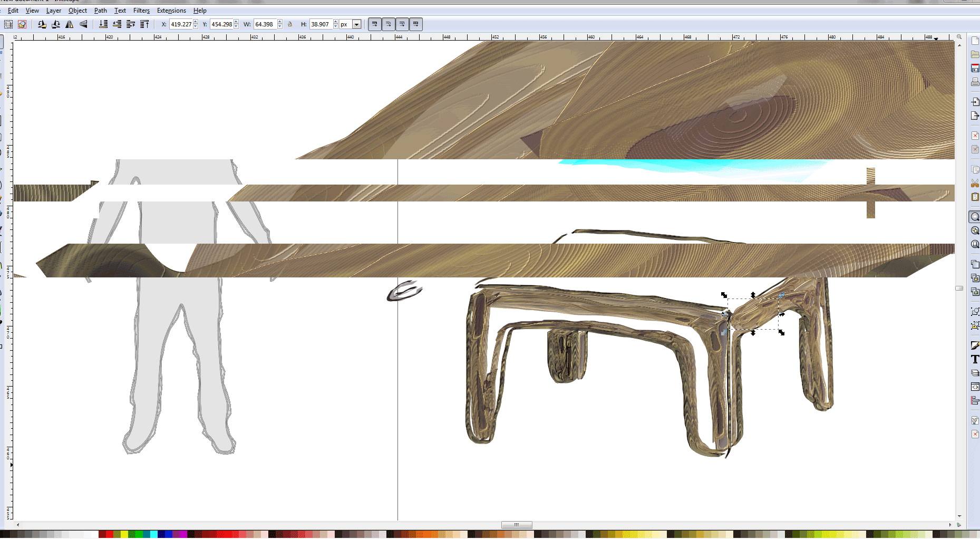
Task: Open the Filters menu
Action: pos(141,11)
